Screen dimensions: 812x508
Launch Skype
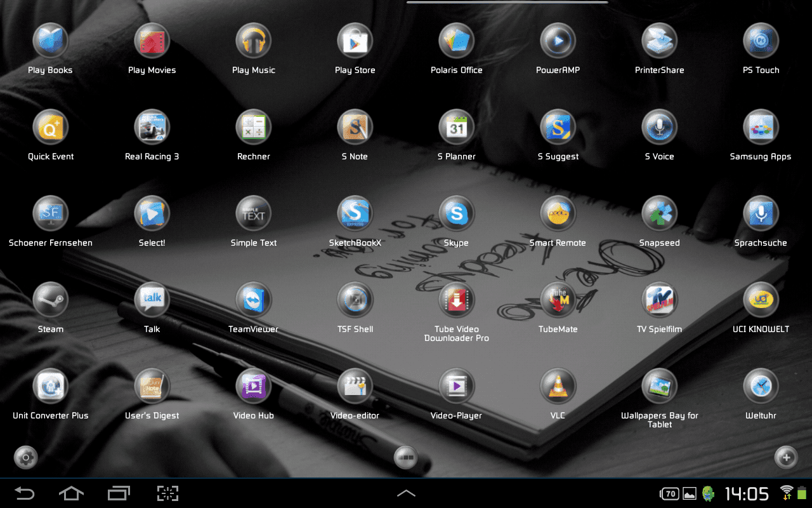(x=457, y=214)
